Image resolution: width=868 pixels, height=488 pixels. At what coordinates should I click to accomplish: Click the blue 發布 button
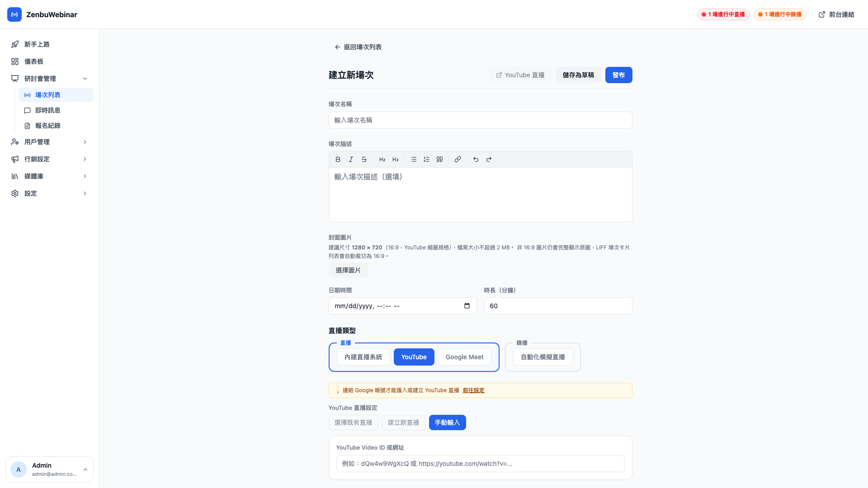[618, 75]
